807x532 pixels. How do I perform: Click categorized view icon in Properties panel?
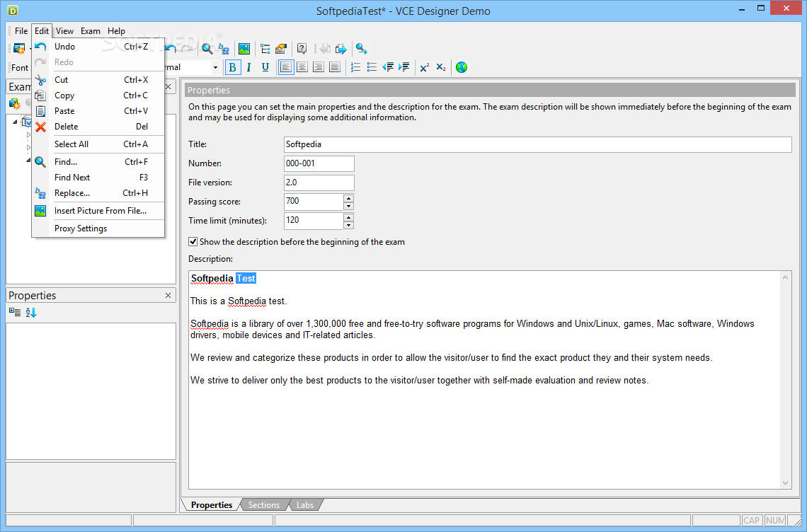15,312
